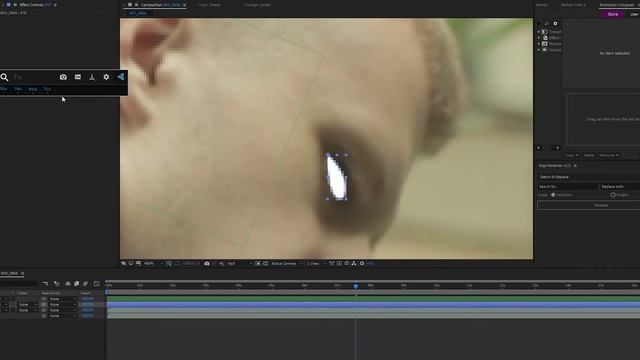Screen dimensions: 640x360
Task: Select the Selection scope radio button
Action: 553,195
